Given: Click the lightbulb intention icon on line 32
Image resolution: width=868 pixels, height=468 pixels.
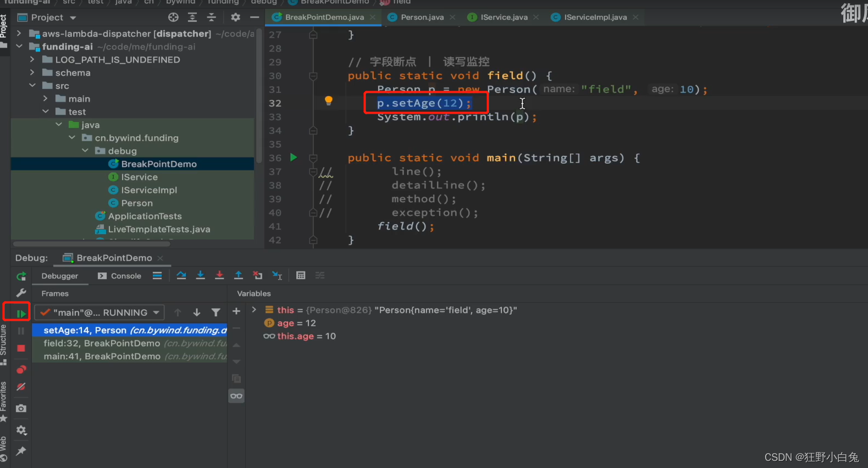Looking at the screenshot, I should click(329, 101).
